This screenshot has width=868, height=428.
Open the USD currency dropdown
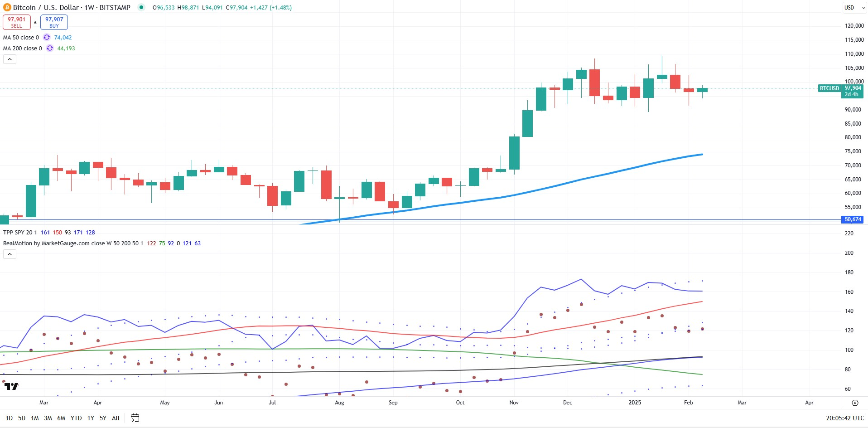[x=854, y=8]
